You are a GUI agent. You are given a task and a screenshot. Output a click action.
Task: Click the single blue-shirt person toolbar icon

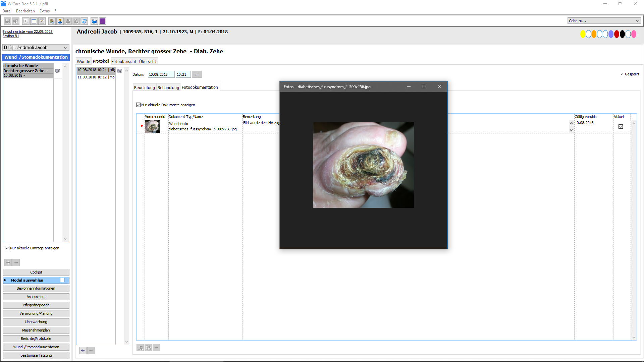coord(60,21)
